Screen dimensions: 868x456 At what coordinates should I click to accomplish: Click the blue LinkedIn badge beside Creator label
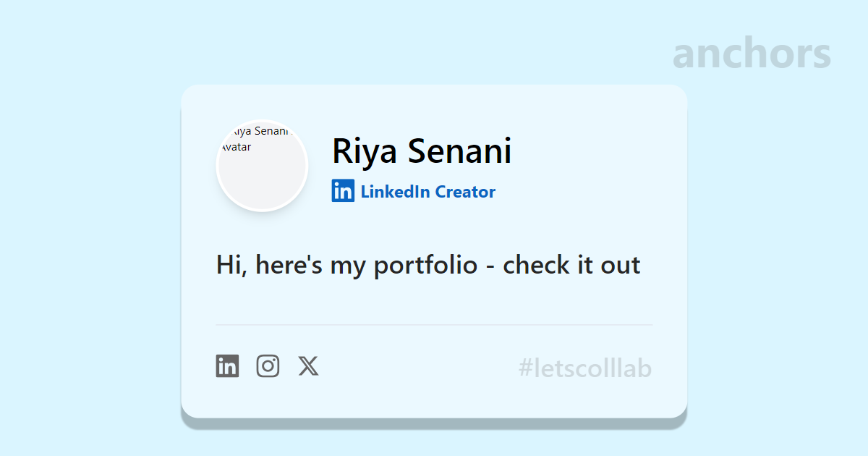[343, 191]
